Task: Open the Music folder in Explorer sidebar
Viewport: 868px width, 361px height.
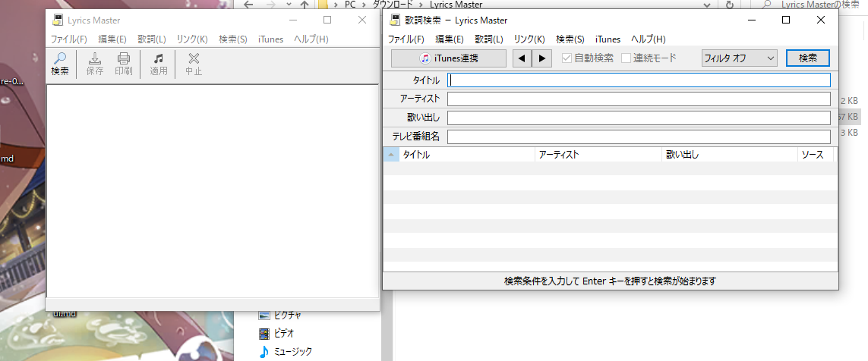Action: (x=286, y=351)
